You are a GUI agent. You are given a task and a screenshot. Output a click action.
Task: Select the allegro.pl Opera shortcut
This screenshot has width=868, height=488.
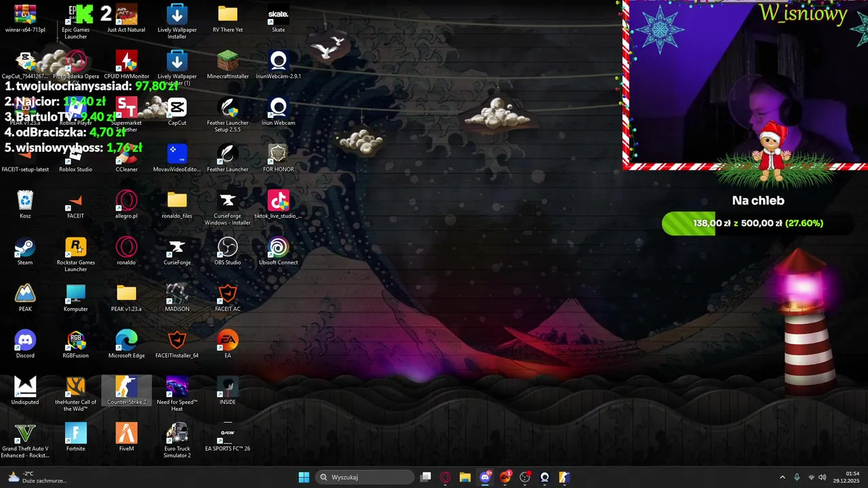pyautogui.click(x=126, y=205)
